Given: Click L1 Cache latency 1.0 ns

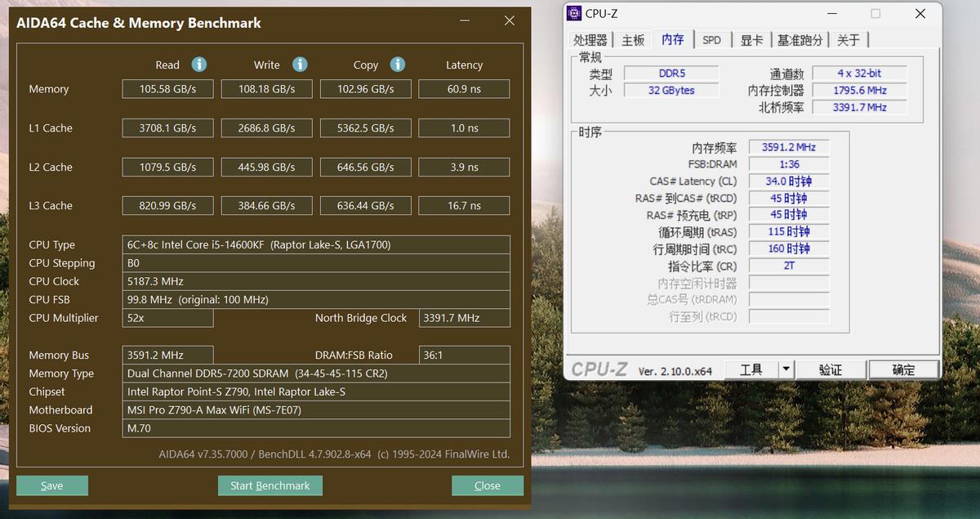Looking at the screenshot, I should tap(464, 128).
